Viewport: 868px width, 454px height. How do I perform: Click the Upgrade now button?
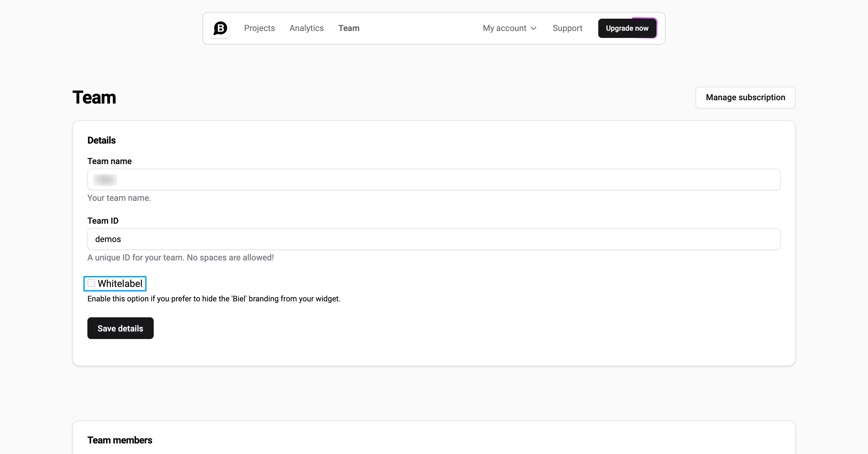coord(627,28)
